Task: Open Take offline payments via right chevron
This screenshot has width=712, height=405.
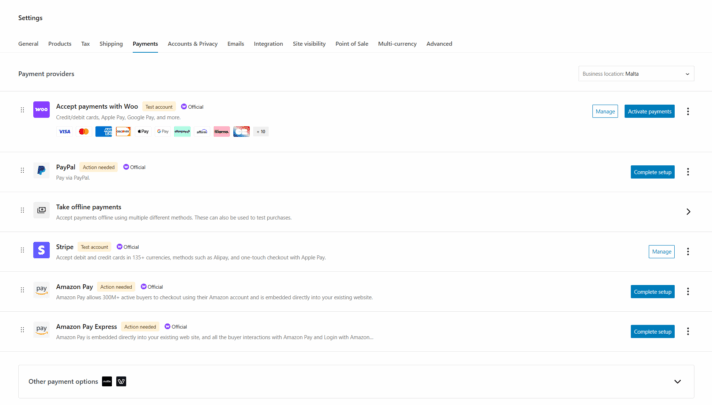Action: tap(688, 212)
